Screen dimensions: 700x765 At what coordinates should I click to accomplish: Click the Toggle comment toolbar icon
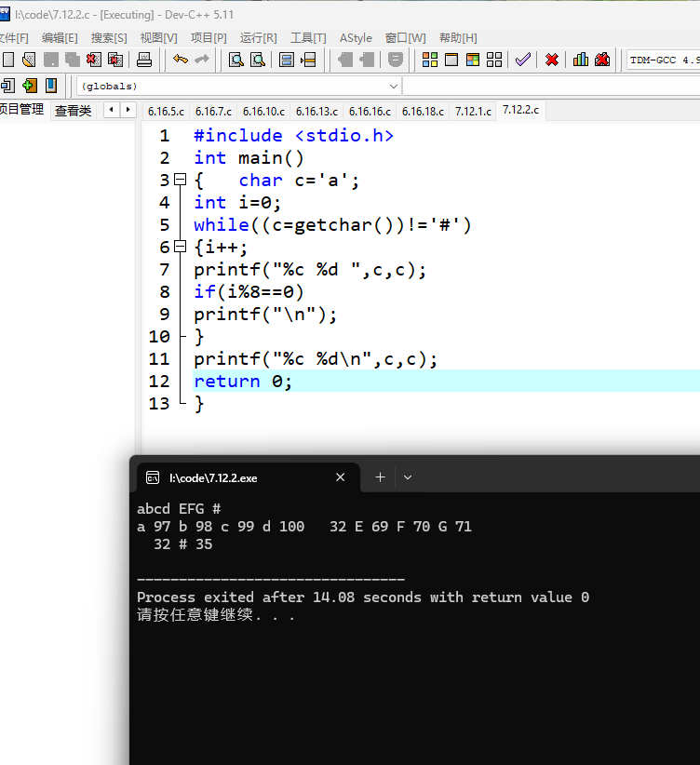point(396,60)
